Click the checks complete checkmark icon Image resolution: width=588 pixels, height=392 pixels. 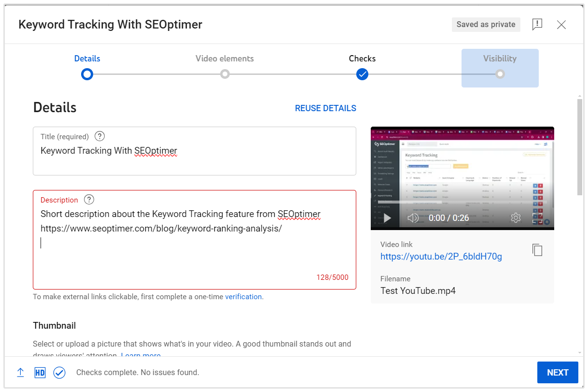point(59,373)
